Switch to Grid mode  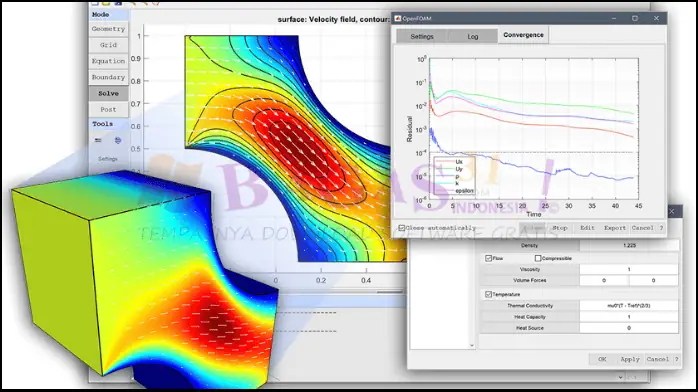pos(108,45)
